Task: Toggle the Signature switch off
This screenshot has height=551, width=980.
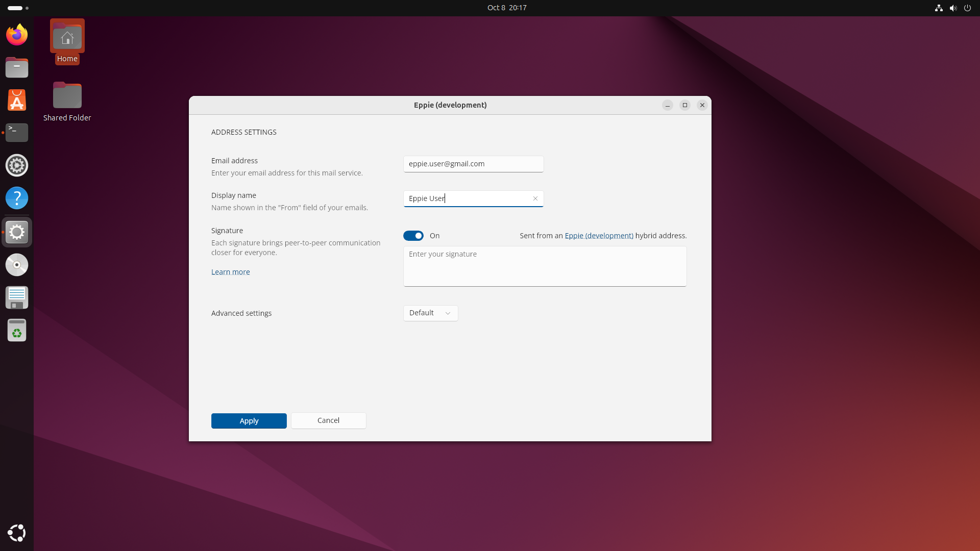Action: pos(413,236)
